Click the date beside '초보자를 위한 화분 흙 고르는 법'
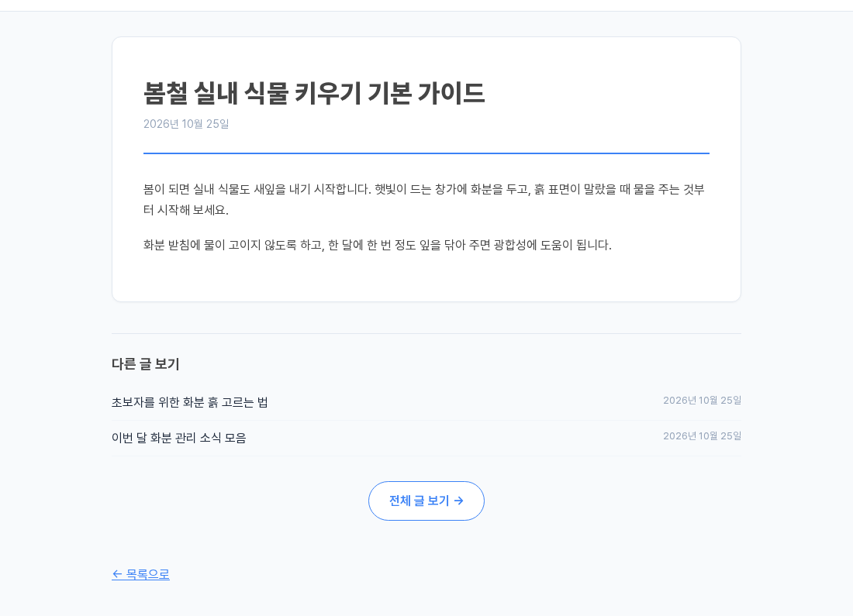Viewport: 853px width, 616px height. 702,400
